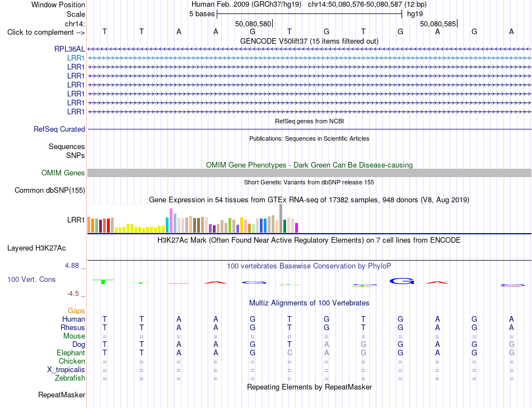Click the Human species label
Image resolution: width=532 pixels, height=408 pixels.
point(73,319)
